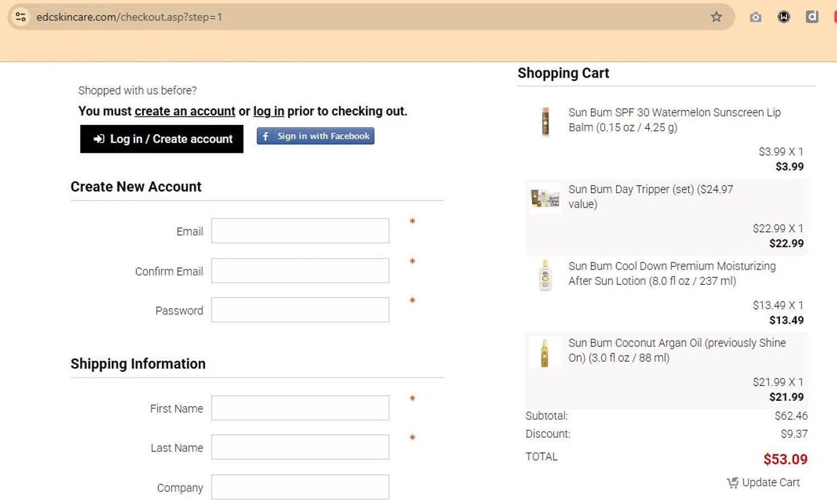Screen dimensions: 837x504
Task: Open the round W extension icon
Action: [784, 17]
